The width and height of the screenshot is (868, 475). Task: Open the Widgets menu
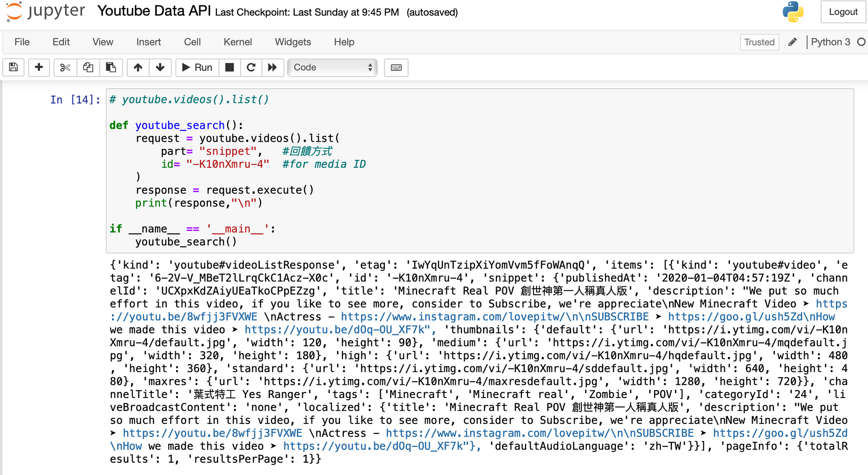pos(293,42)
